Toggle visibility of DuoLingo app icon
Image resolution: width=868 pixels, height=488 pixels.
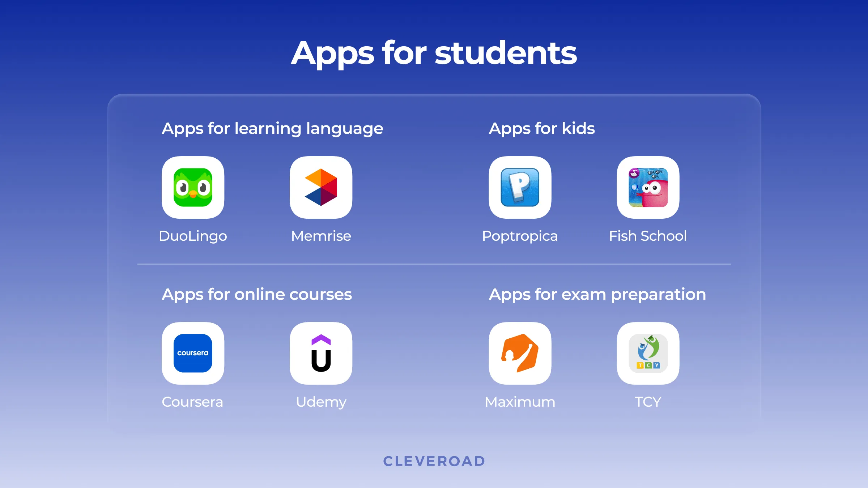193,187
